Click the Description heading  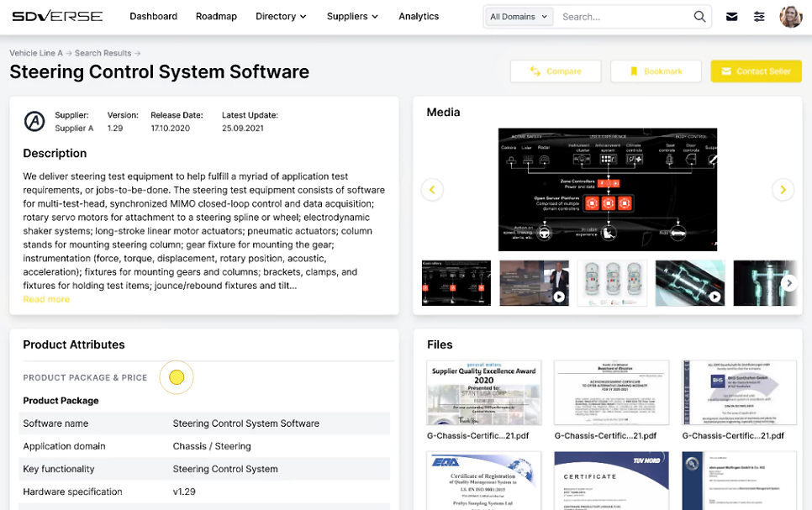(x=55, y=153)
